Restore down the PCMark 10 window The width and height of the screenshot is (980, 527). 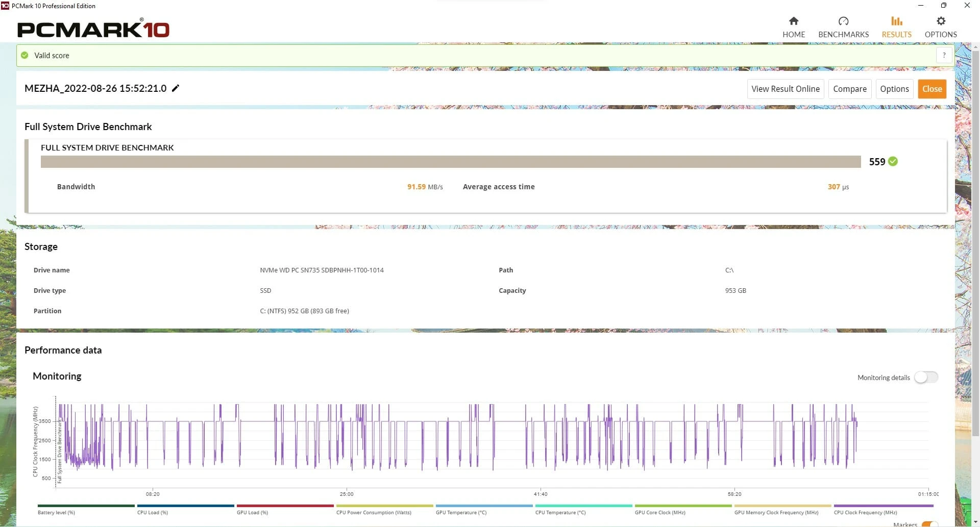[x=944, y=6]
